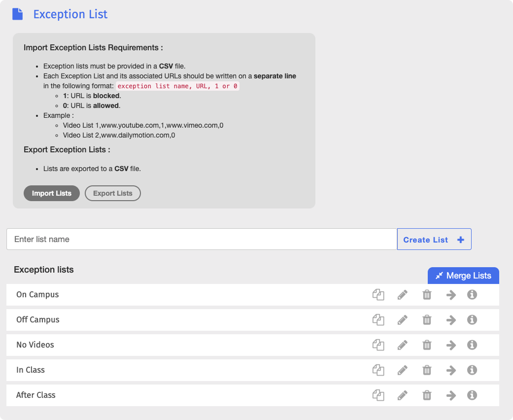Image resolution: width=513 pixels, height=420 pixels.
Task: Click the Merge Lists button
Action: click(x=463, y=276)
